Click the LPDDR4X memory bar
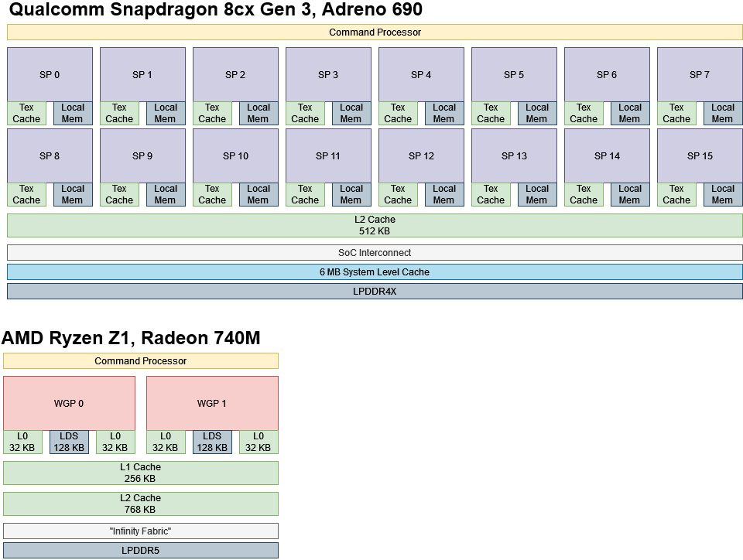Screen dimensions: 743x560 (x=375, y=291)
